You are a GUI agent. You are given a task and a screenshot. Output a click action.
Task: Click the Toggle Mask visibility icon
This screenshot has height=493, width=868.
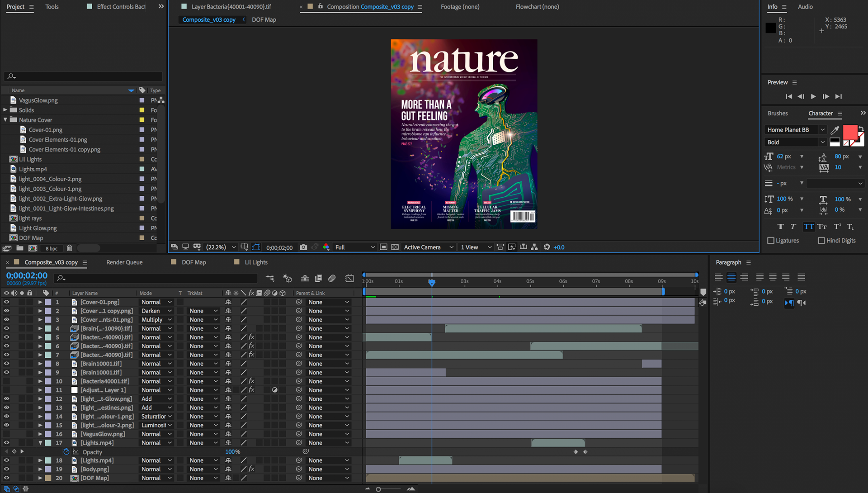(256, 247)
